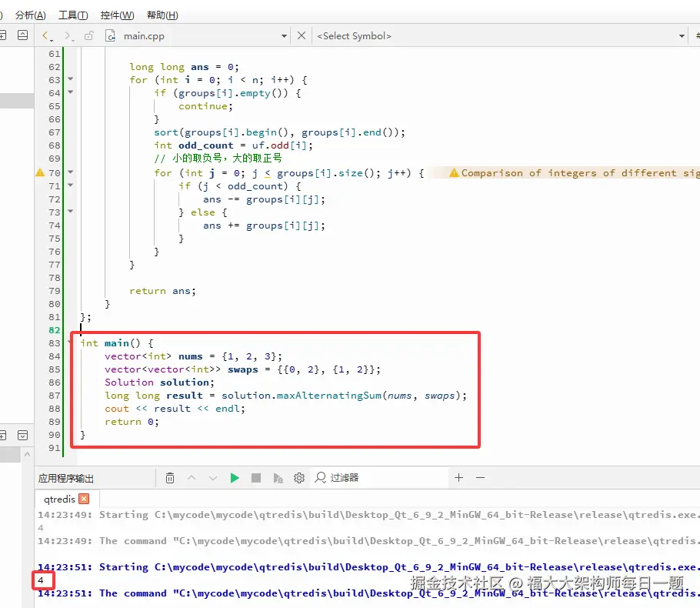Click the lower sidebar split icon

coord(2,435)
